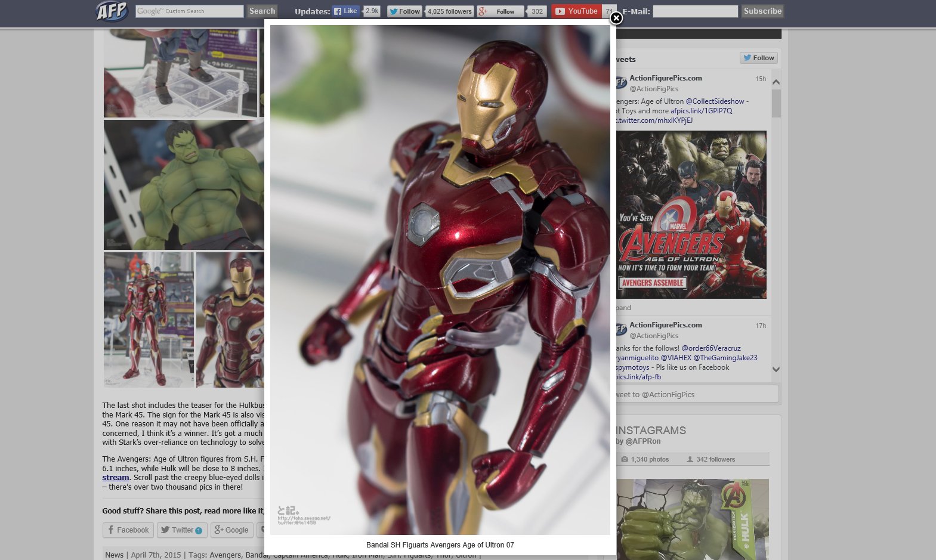Open the afpics.link/1GPIP7Q link
The width and height of the screenshot is (936, 560).
[x=701, y=111]
